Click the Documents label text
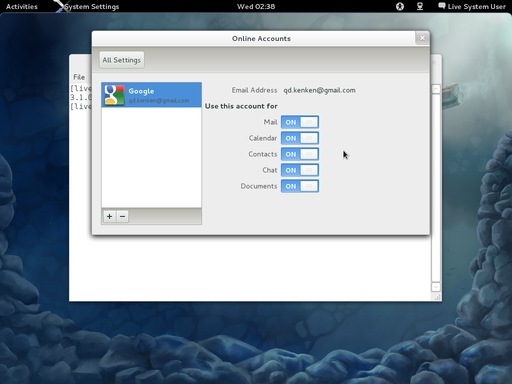The height and width of the screenshot is (384, 512). [x=259, y=186]
